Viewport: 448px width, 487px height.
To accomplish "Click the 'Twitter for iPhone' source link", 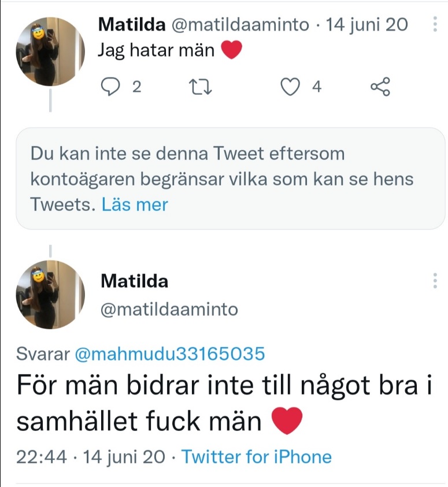I will pyautogui.click(x=257, y=458).
